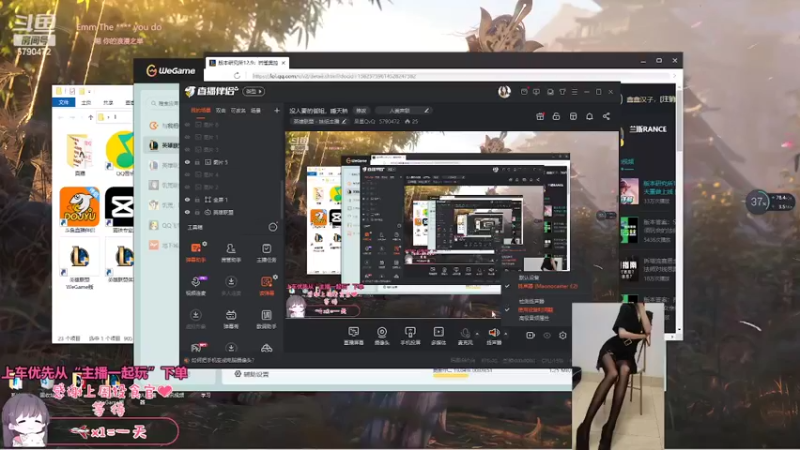Click the help link about using phone as camera
Viewport: 800px width, 450px height.
tap(220, 360)
